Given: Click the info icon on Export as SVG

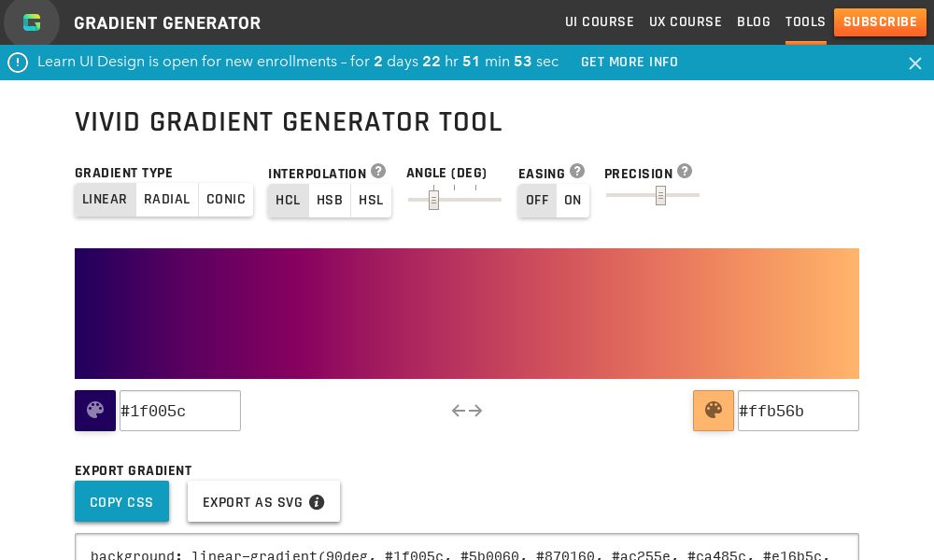Looking at the screenshot, I should point(317,502).
